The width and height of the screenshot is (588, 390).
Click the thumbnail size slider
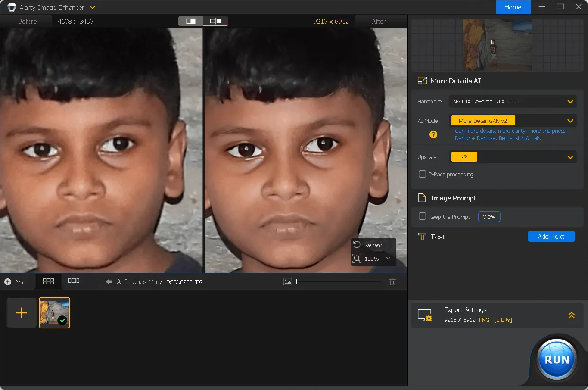[338, 282]
